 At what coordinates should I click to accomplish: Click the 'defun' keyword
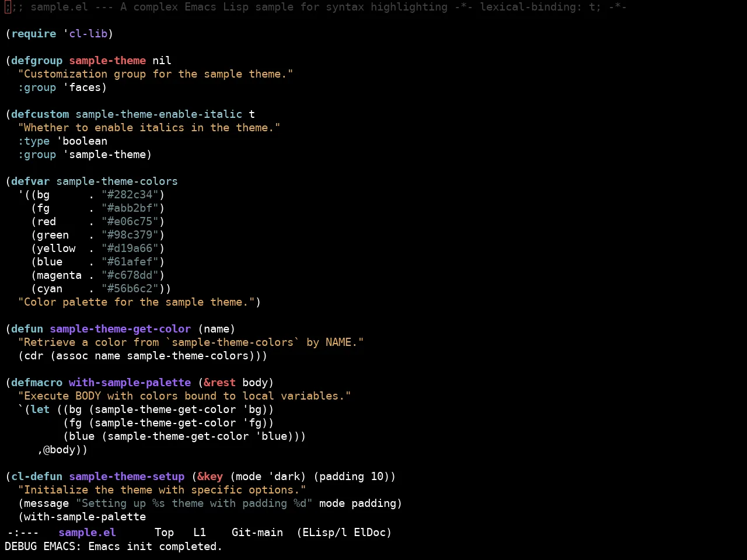click(x=27, y=329)
